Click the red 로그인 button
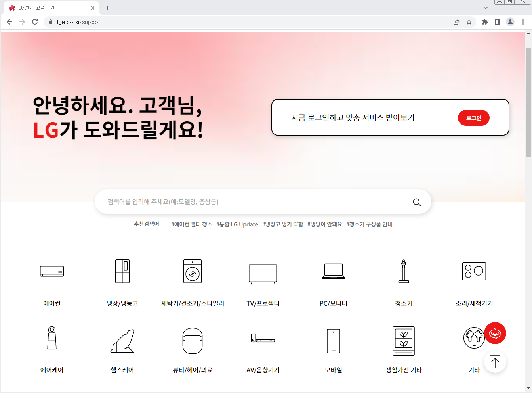The width and height of the screenshot is (532, 393). (474, 118)
